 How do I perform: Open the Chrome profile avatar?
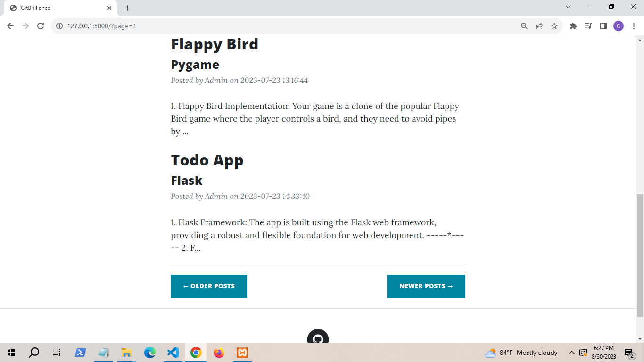(x=619, y=26)
